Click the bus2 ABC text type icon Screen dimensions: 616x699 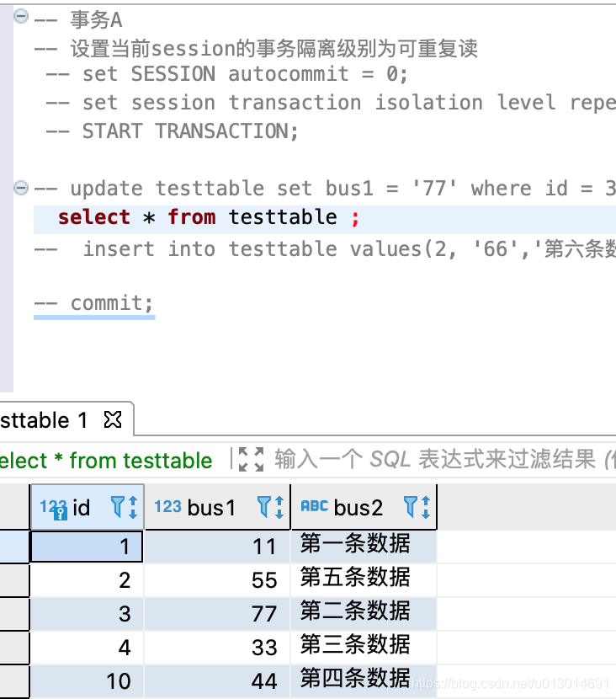click(x=315, y=506)
